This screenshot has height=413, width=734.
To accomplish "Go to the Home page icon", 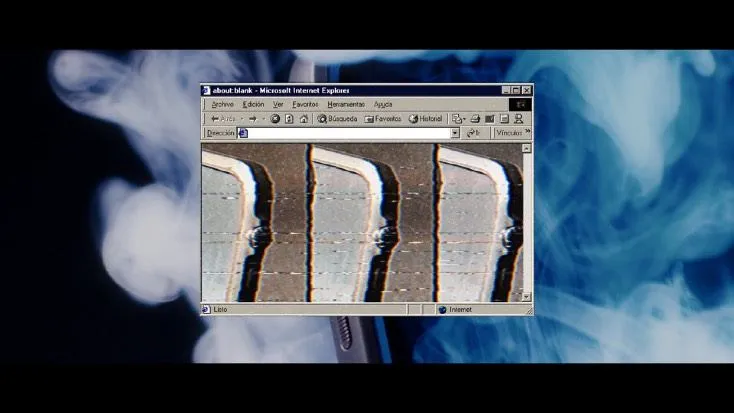I will point(304,119).
